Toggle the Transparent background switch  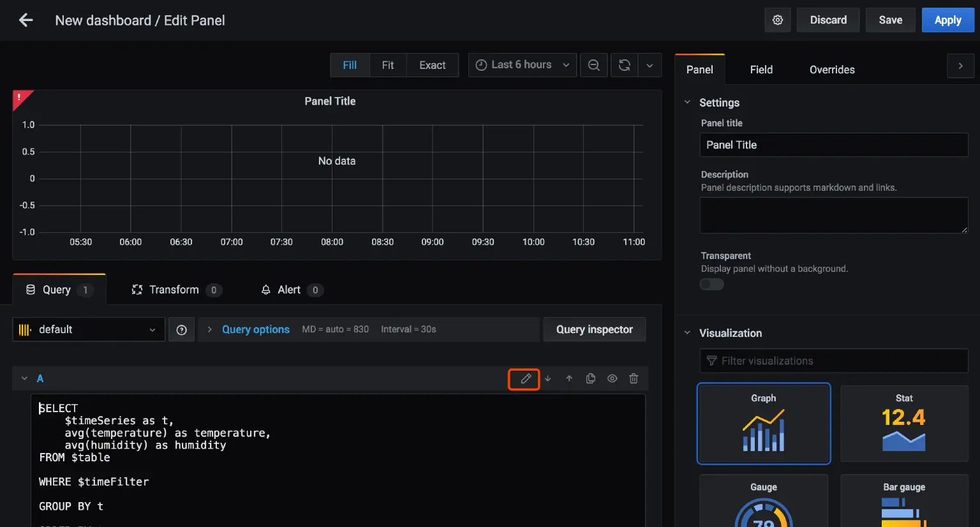click(x=711, y=285)
